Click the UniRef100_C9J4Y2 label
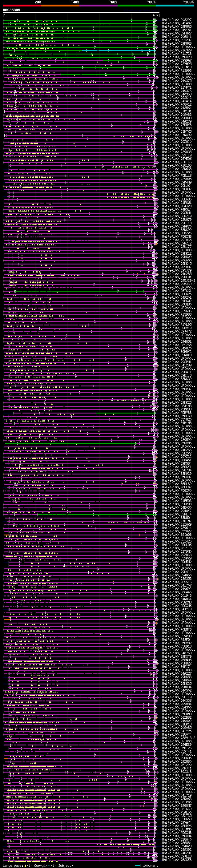This screenshot has height=868, width=197. pos(176,331)
